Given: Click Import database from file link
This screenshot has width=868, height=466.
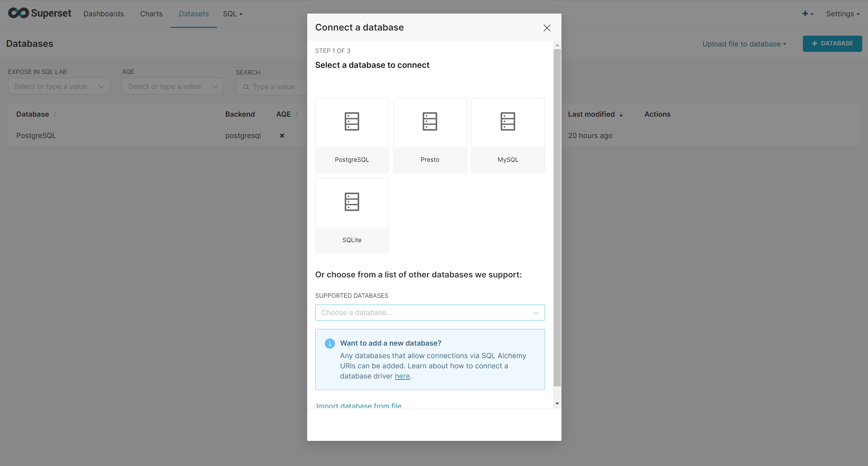Looking at the screenshot, I should 358,405.
